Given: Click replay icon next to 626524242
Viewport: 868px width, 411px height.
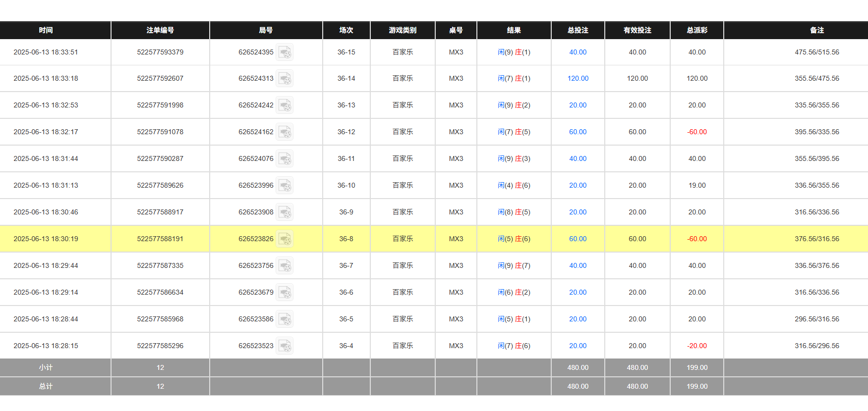Looking at the screenshot, I should [285, 105].
